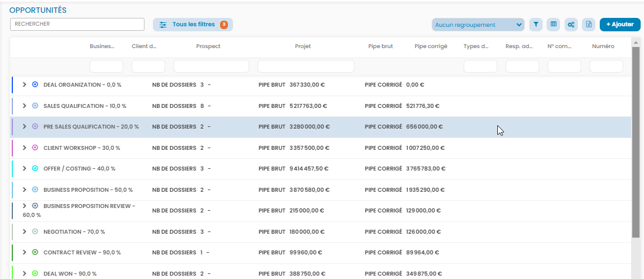Expand the Pre Sales Qualification row
Viewport: 644px width, 279px height.
coord(24,126)
